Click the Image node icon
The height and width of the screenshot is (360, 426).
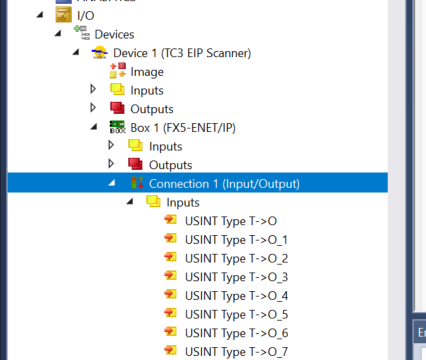[x=118, y=70]
